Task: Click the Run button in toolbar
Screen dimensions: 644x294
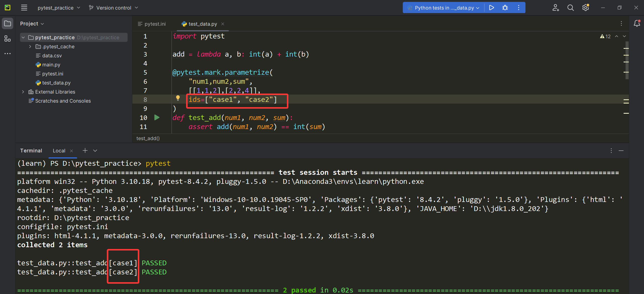Action: pyautogui.click(x=491, y=8)
